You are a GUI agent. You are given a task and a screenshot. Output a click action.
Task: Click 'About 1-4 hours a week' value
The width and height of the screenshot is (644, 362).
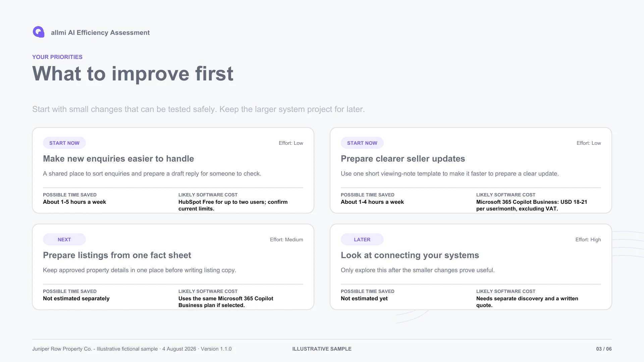click(372, 202)
